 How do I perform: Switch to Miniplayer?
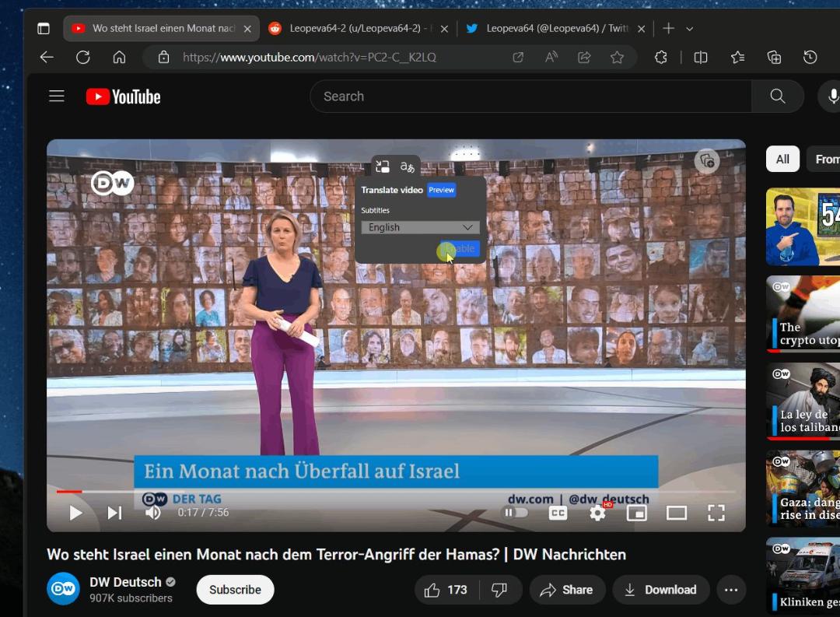pyautogui.click(x=636, y=513)
